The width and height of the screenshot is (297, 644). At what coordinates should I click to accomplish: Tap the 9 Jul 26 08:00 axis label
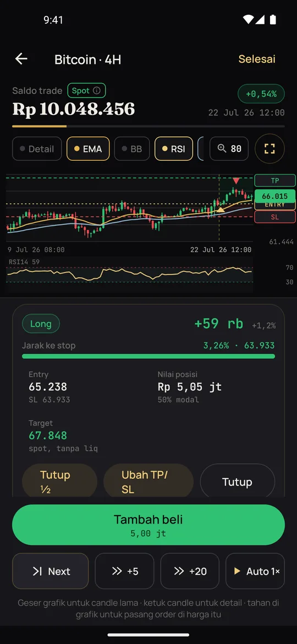tap(36, 249)
